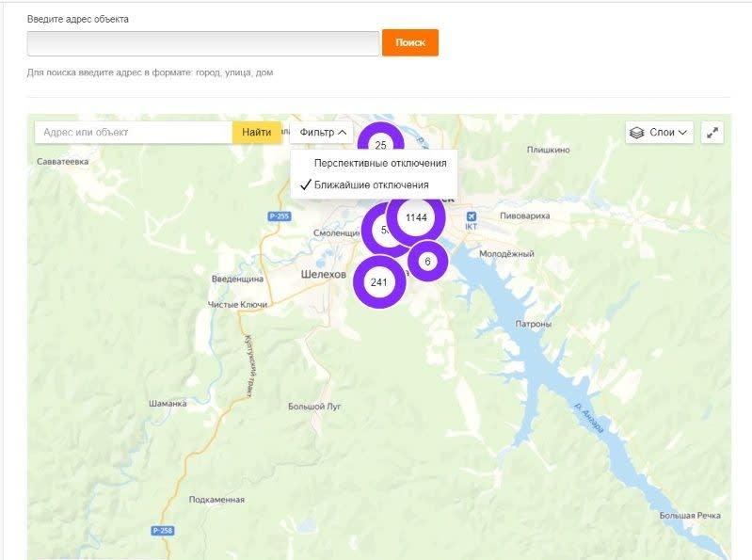This screenshot has width=752, height=560.
Task: Click the map search field Адрес или объект
Action: [134, 133]
